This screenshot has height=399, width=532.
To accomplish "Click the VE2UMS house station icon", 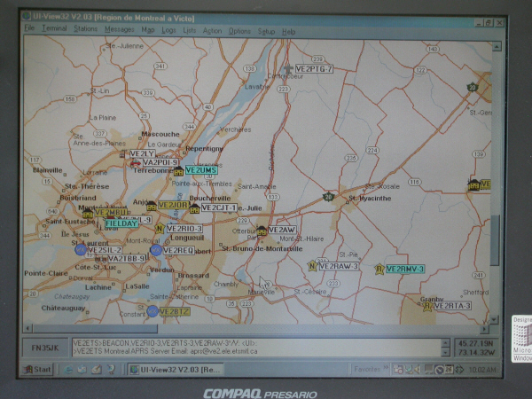I will click(178, 171).
